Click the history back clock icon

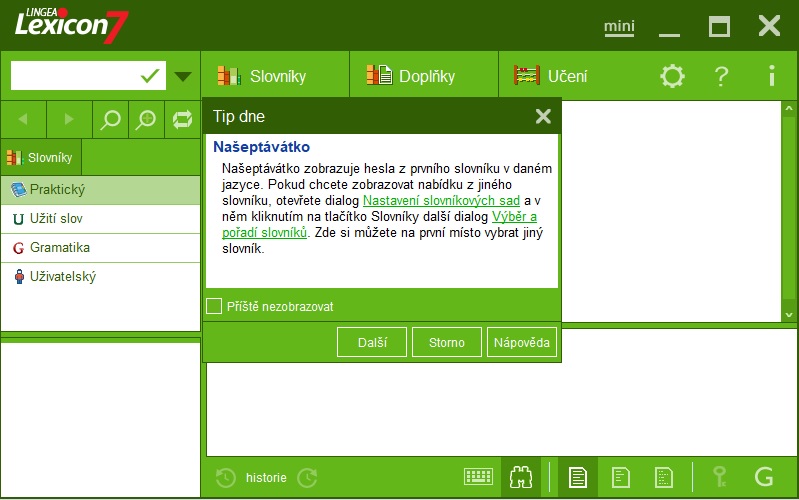point(226,478)
